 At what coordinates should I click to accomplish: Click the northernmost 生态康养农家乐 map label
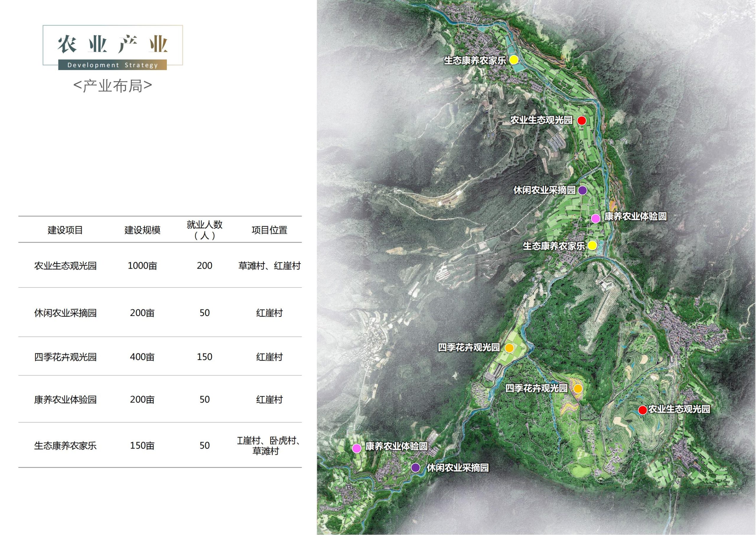tap(475, 60)
